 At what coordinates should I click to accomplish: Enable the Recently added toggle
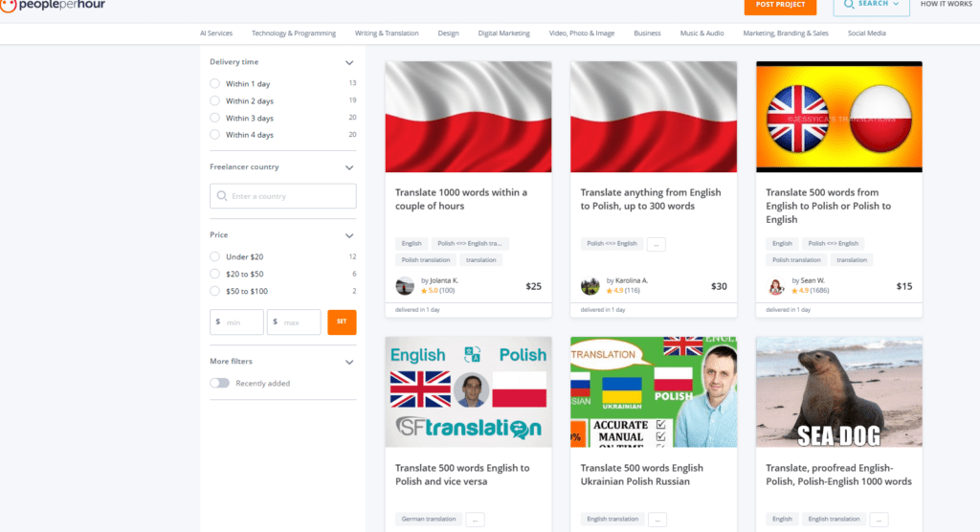(x=220, y=384)
